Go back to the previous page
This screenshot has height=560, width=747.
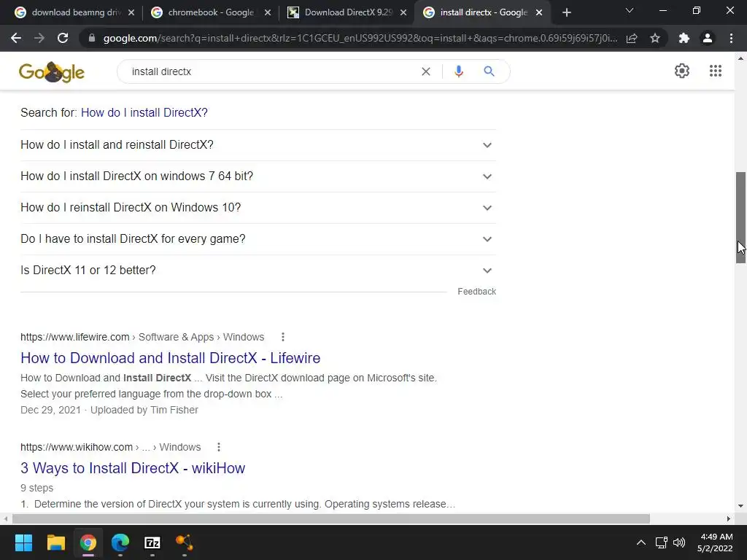point(16,38)
